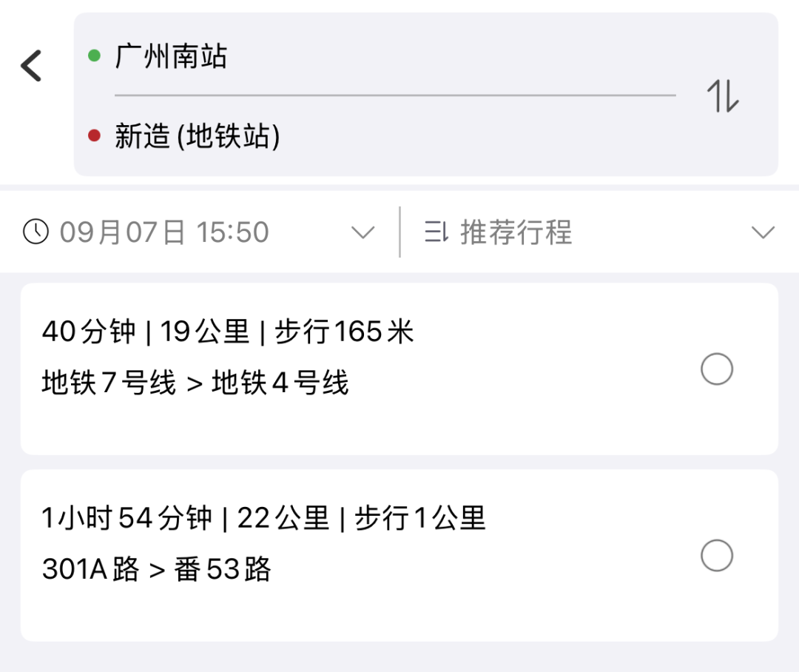Open the 推荐行程 sorting menu label

tap(516, 232)
